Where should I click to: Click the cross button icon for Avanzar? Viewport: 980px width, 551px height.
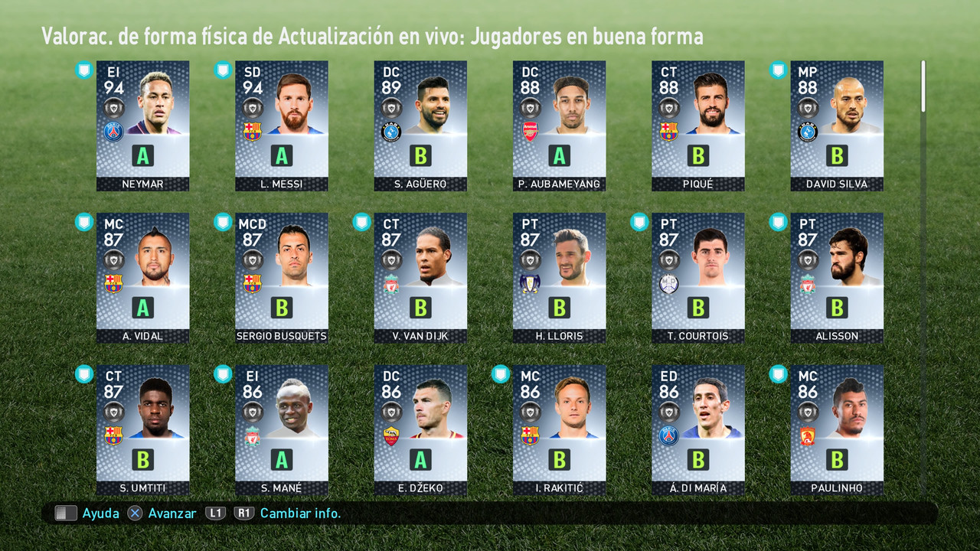pyautogui.click(x=135, y=514)
